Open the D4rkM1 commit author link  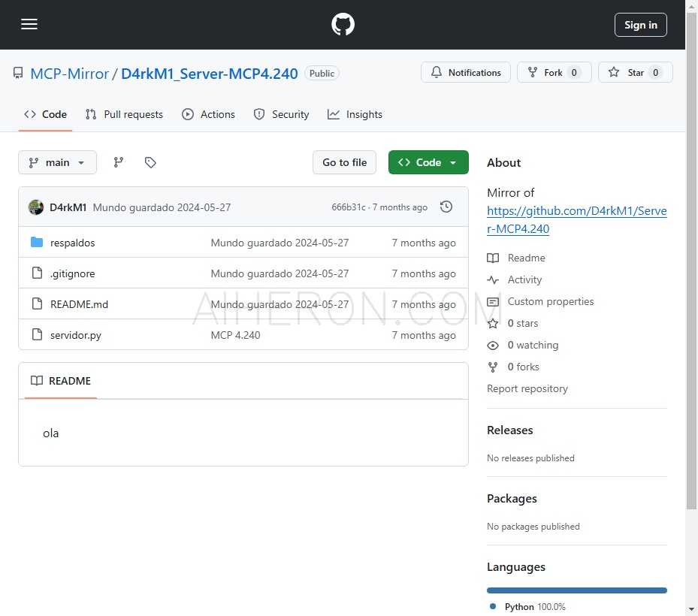(68, 207)
